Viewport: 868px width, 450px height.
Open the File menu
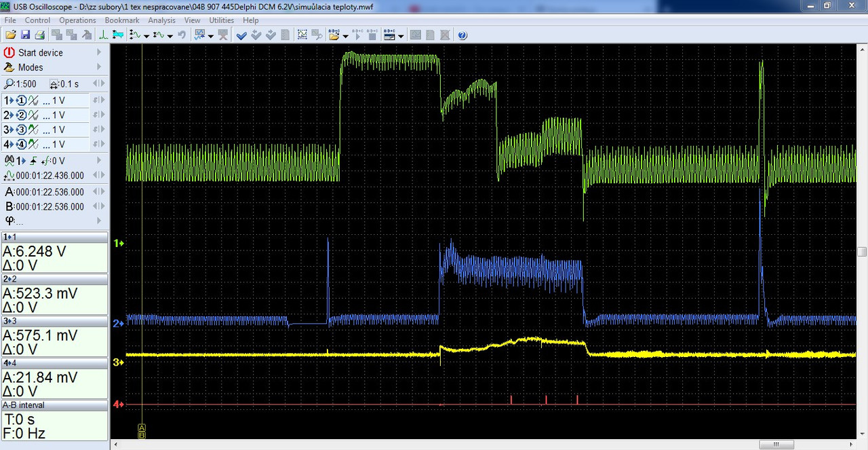[x=10, y=20]
